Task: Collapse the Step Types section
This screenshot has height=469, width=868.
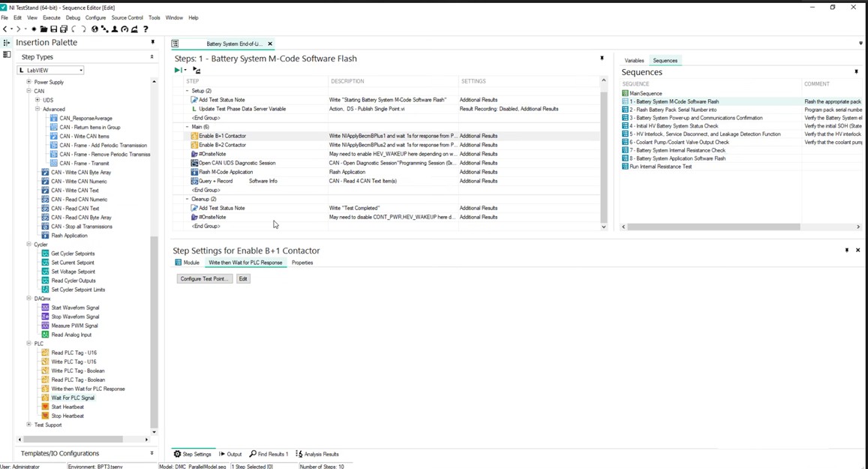Action: coord(152,57)
